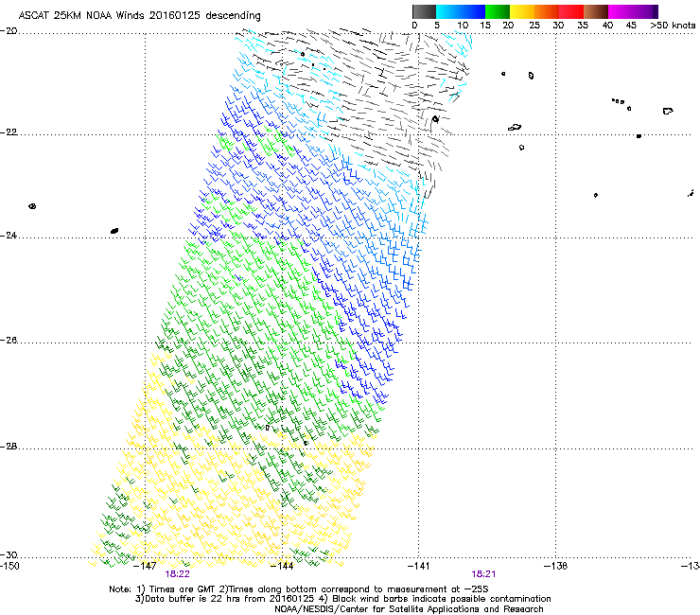Click the 'ASCAT 25KM NOAA Winds 20160125 descending' title

(139, 16)
